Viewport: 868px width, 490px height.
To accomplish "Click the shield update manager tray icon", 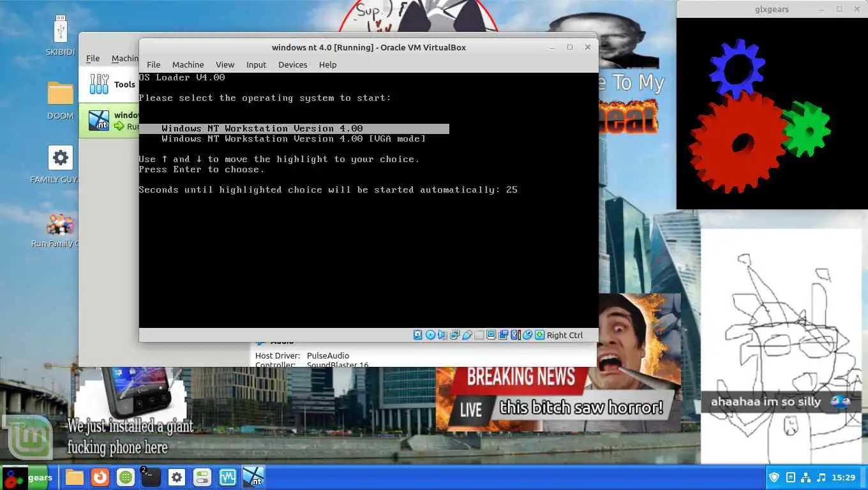I will click(x=774, y=477).
